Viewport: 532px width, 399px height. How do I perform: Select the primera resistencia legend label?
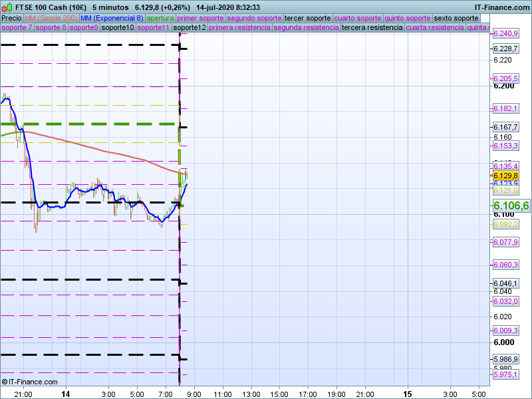[x=239, y=28]
